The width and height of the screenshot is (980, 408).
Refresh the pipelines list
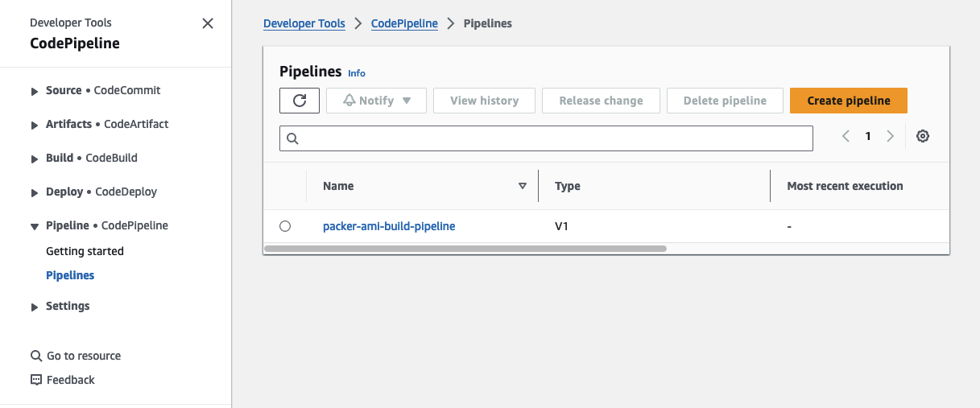[300, 101]
